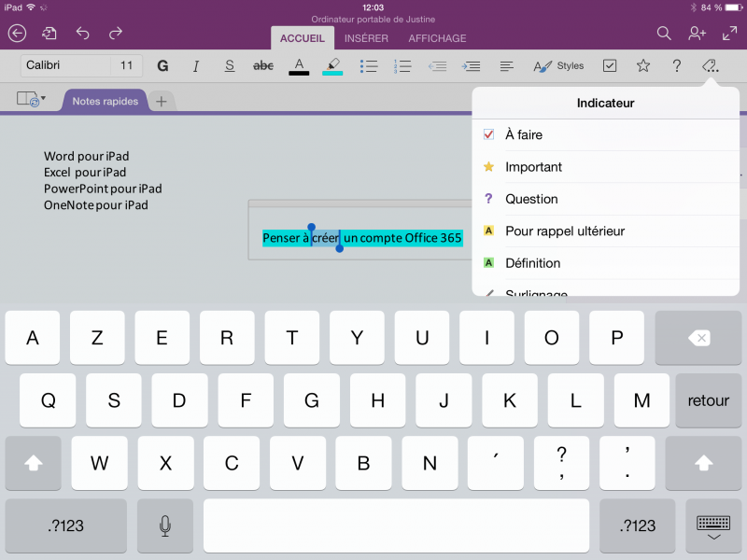Tap the back arrow icon
The width and height of the screenshot is (747, 560).
coord(17,34)
